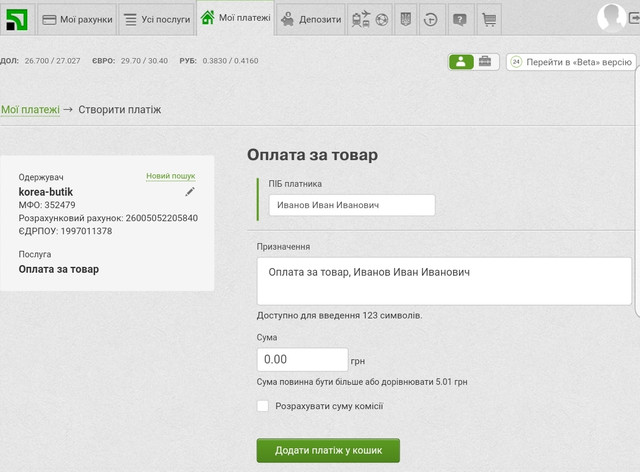
Task: Open the globe/lifebuoy icon in navbar
Action: click(x=382, y=20)
